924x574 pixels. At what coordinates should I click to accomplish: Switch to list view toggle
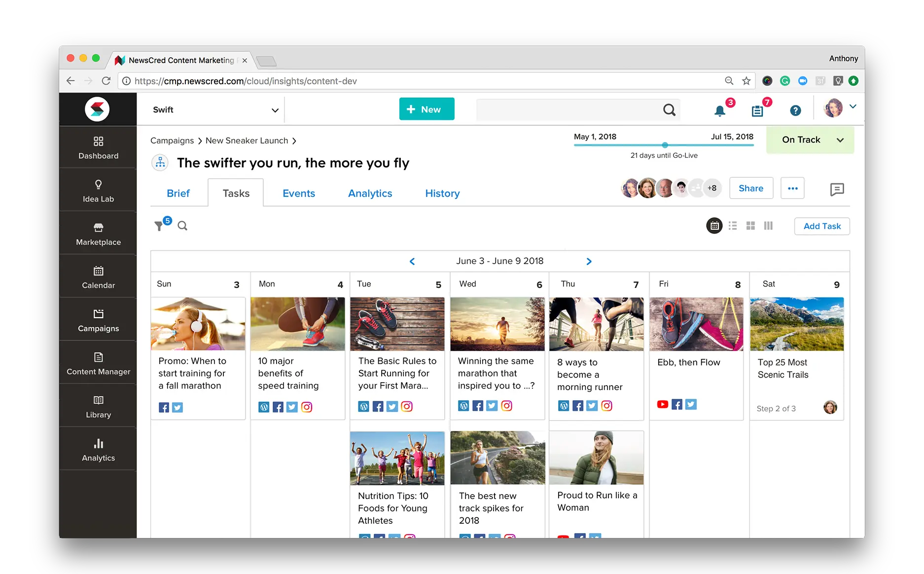733,226
